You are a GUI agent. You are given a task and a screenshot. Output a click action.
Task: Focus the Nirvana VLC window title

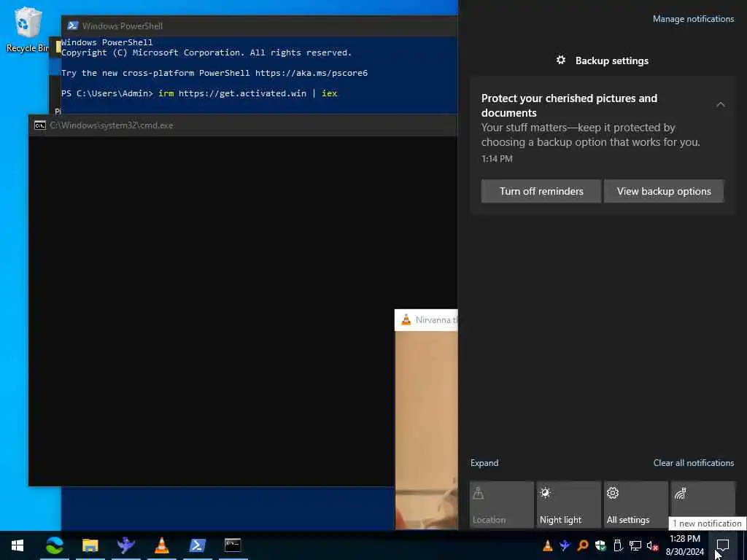[x=436, y=320]
